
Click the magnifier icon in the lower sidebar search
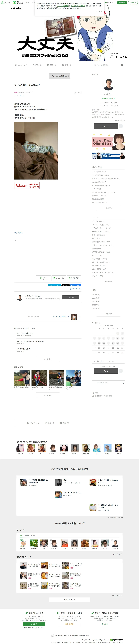[123, 383]
